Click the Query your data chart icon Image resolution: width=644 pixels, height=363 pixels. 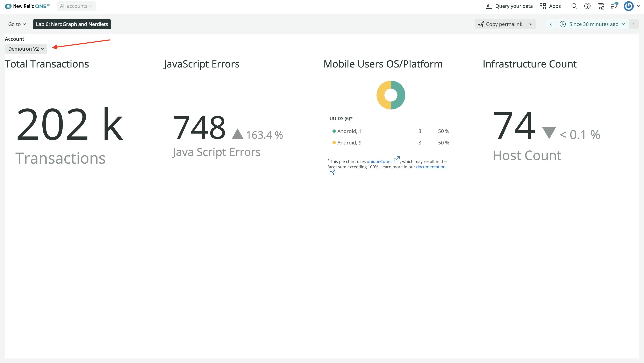click(x=488, y=6)
